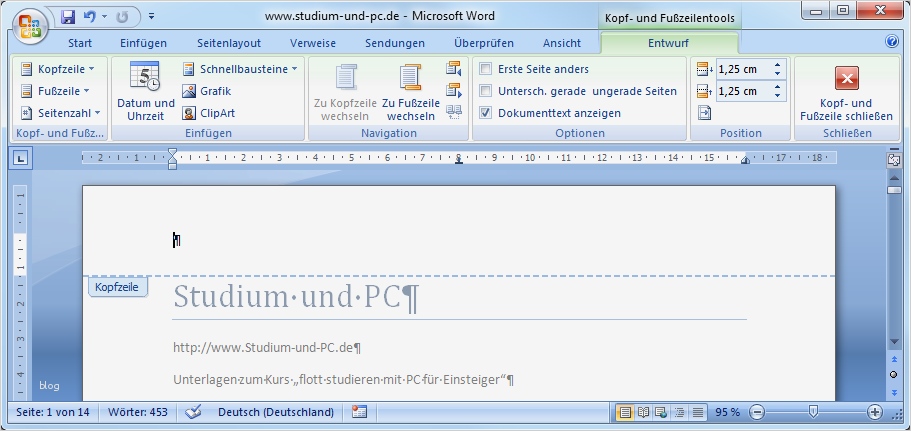The height and width of the screenshot is (431, 911).
Task: Go to next section icon
Action: [454, 91]
